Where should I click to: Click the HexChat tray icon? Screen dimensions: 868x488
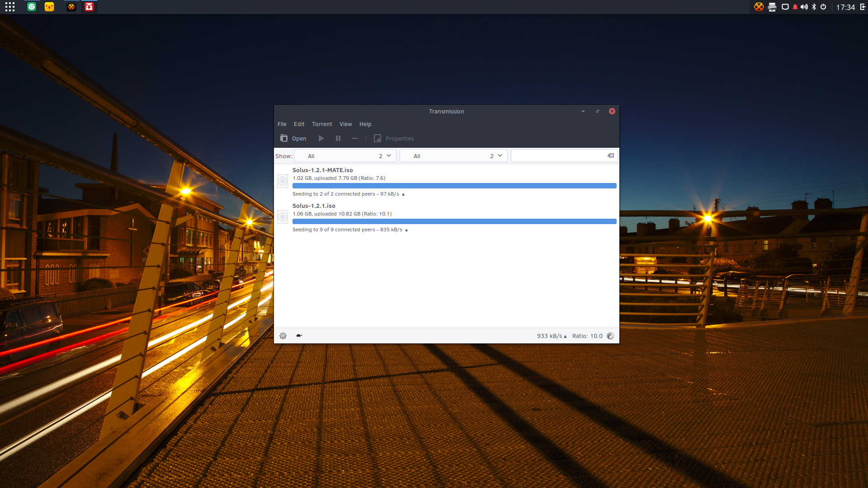pos(759,7)
